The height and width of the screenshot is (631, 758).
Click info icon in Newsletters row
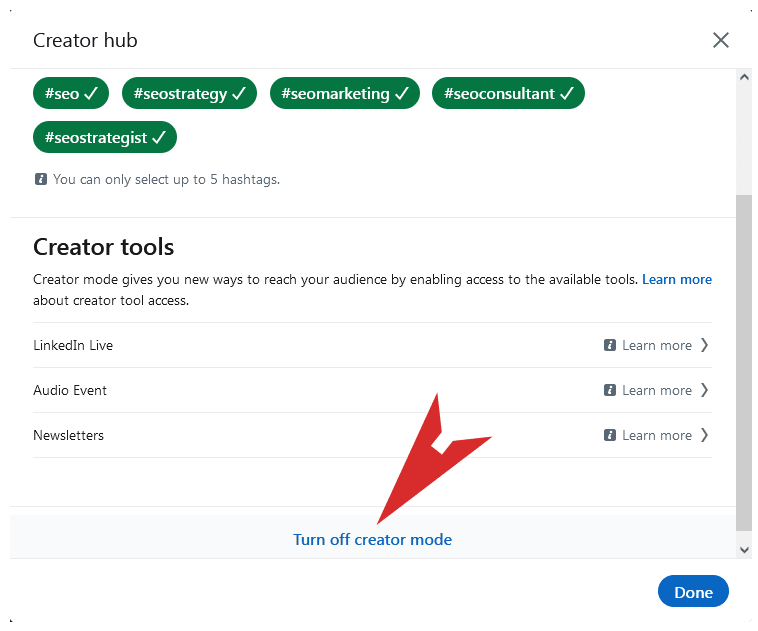[x=610, y=435]
